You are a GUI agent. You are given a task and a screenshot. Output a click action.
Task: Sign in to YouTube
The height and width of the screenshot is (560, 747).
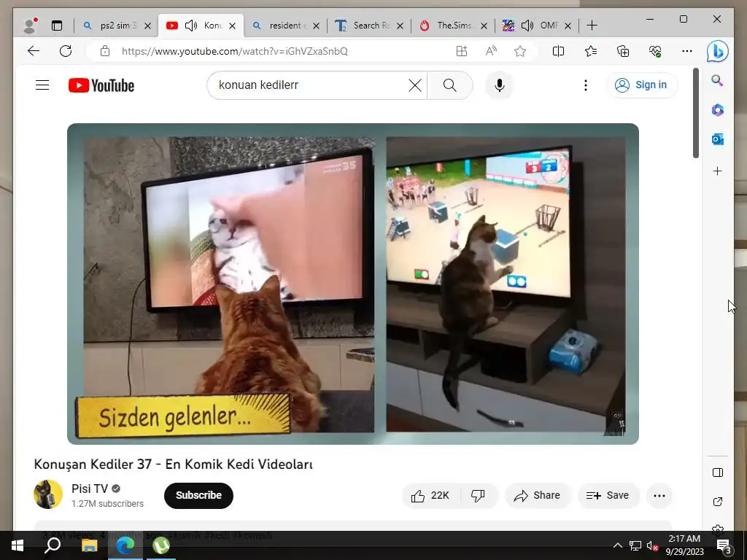pyautogui.click(x=642, y=85)
